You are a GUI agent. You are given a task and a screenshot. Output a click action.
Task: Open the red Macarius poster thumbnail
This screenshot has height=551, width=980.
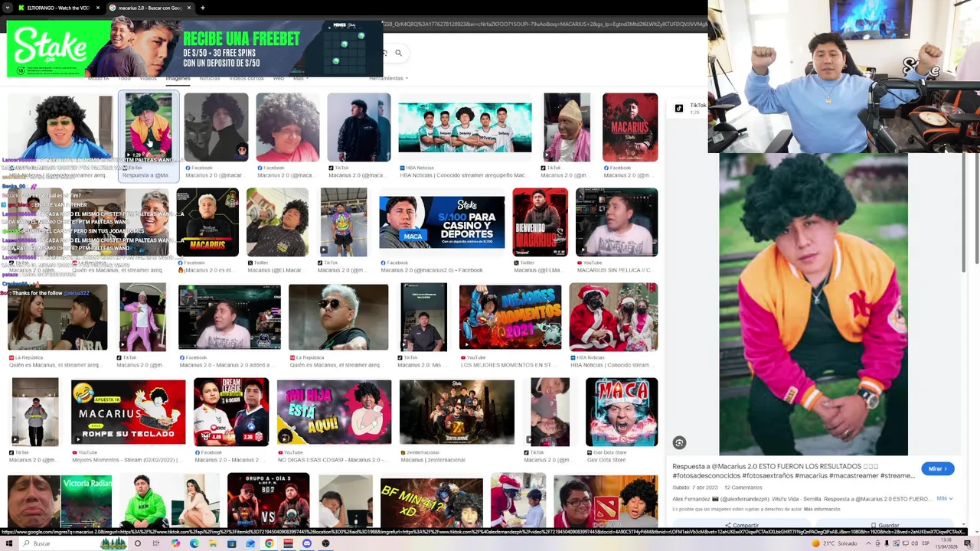coord(630,127)
